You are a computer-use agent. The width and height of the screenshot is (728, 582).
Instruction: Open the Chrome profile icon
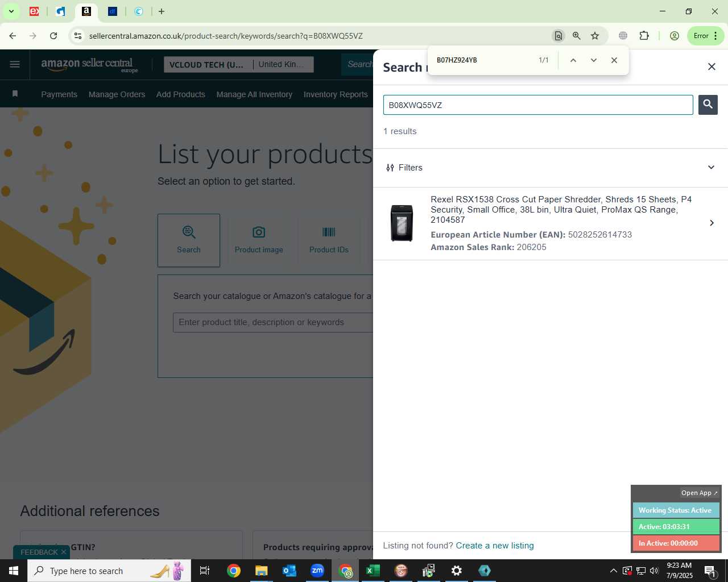click(675, 36)
